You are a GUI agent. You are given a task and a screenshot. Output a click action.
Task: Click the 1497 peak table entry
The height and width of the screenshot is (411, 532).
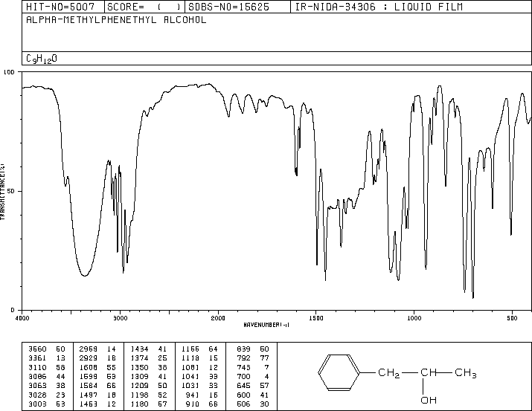click(89, 395)
